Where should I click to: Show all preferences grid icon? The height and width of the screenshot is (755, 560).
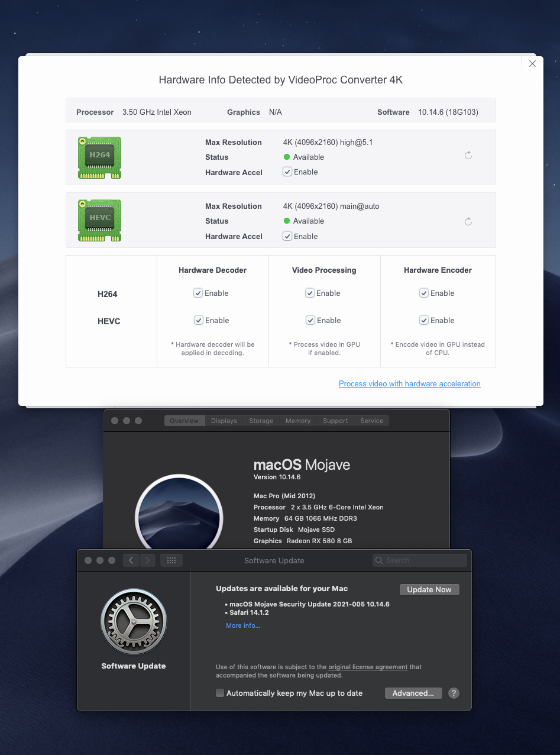pos(171,560)
